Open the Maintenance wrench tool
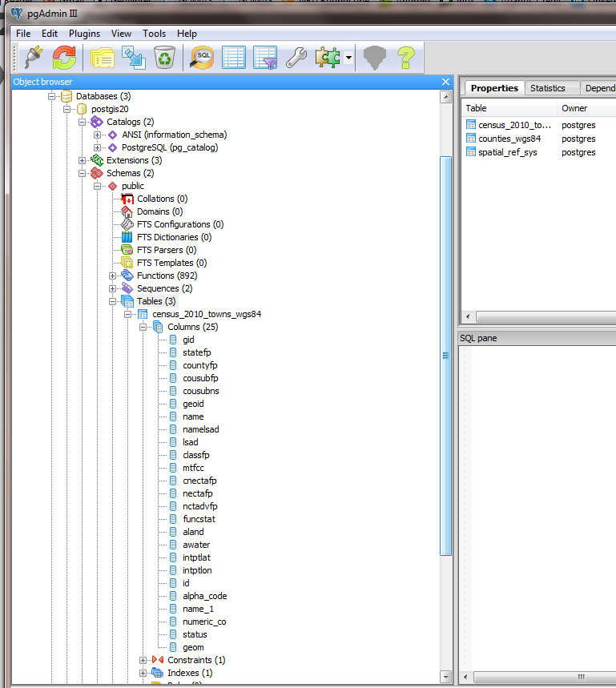The height and width of the screenshot is (688, 616). 296,58
